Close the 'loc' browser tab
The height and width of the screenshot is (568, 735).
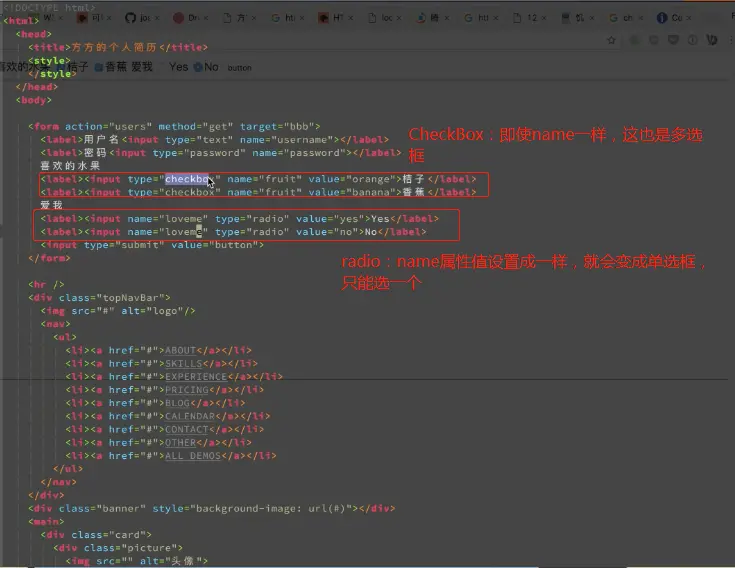tap(399, 18)
